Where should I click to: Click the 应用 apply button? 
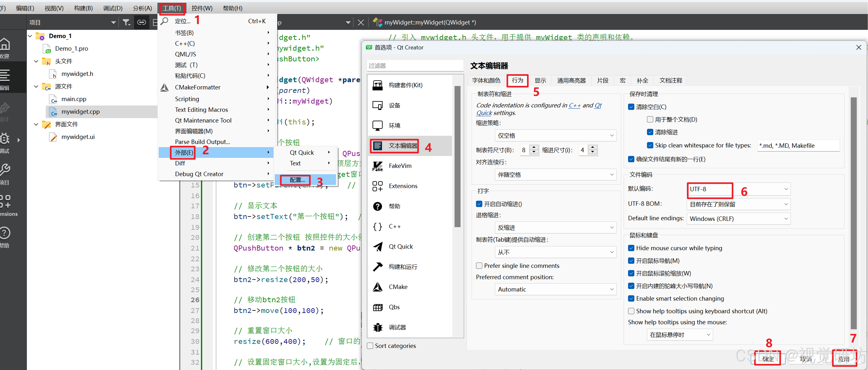click(843, 359)
